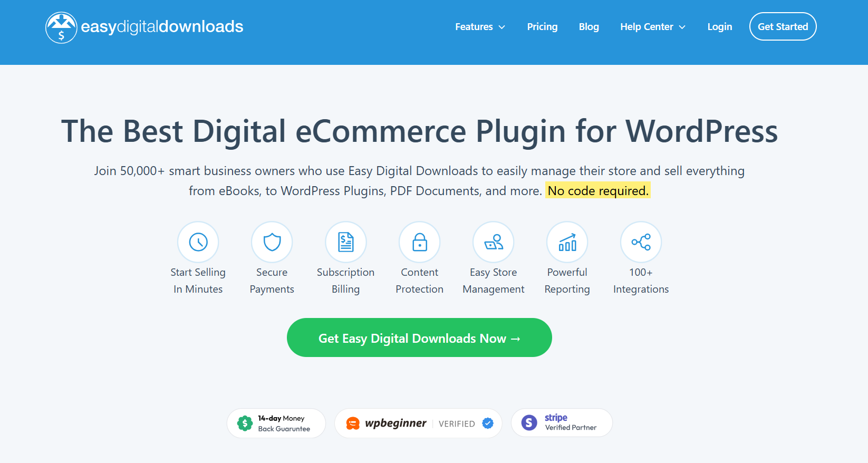Screen dimensions: 868x463
Task: Click Get Easy Digital Downloads Now button
Action: pos(419,337)
